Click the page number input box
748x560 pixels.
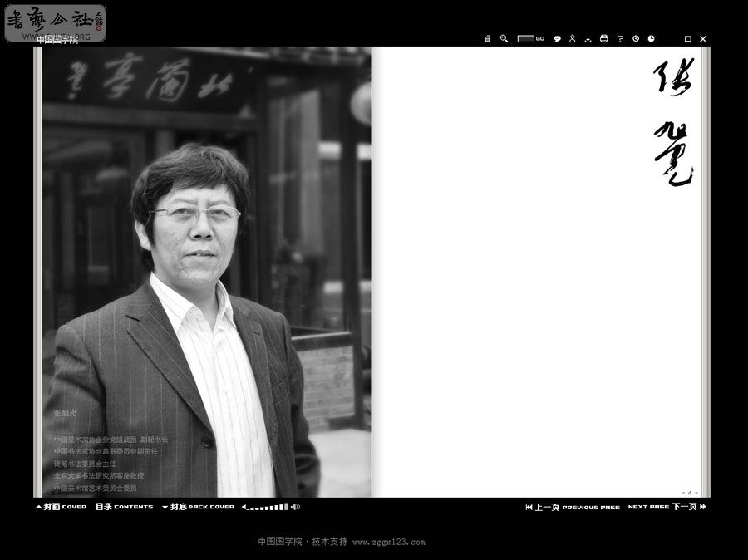[x=526, y=39]
